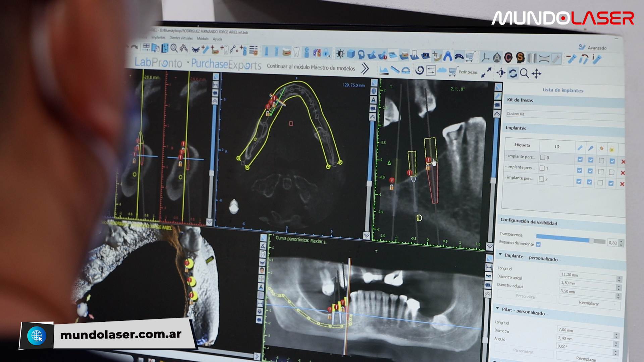Click the lock with eye icon
The width and height of the screenshot is (644, 362).
[327, 53]
